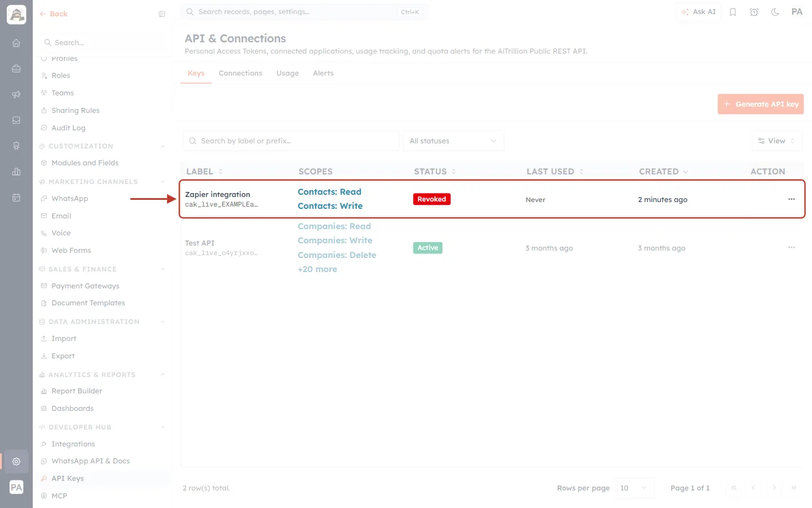This screenshot has width=812, height=508.
Task: Open the megaphone marketing icon
Action: point(16,94)
